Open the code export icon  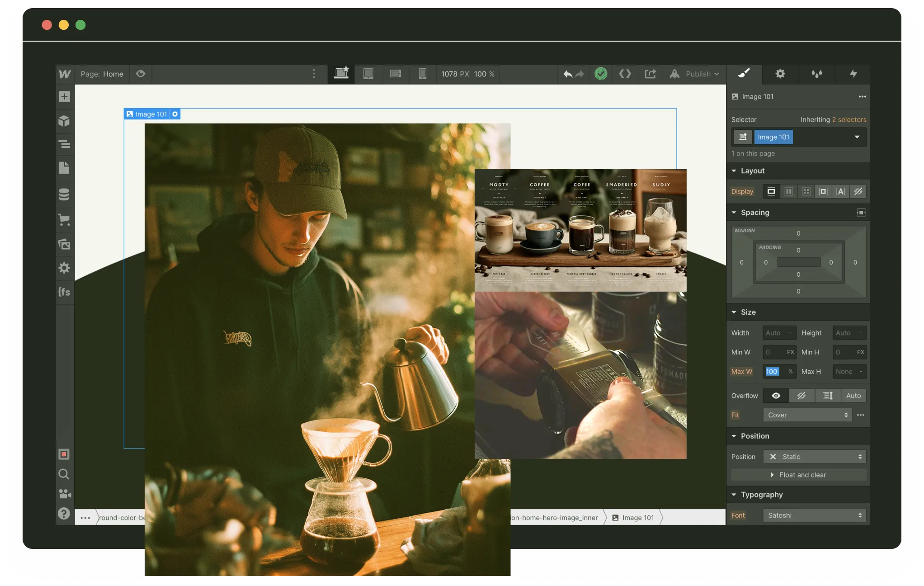click(625, 74)
